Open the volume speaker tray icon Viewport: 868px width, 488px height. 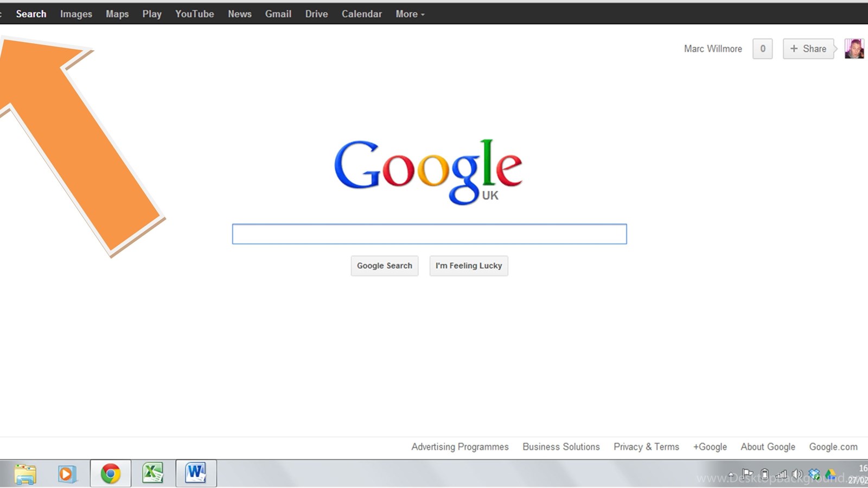(x=797, y=474)
